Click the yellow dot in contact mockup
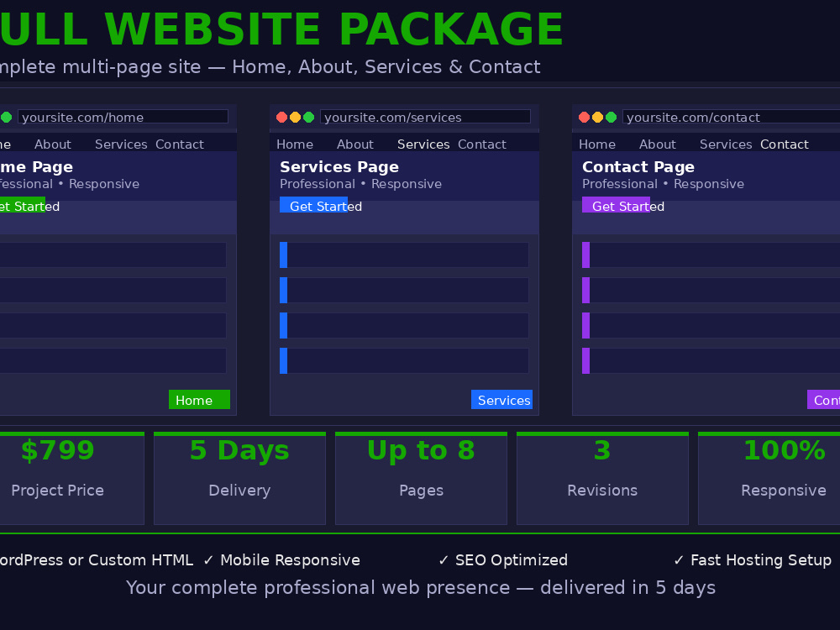 coord(598,118)
